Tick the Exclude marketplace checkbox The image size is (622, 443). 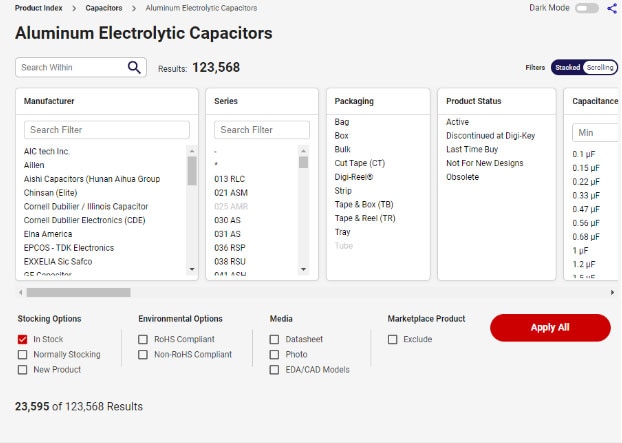point(393,340)
